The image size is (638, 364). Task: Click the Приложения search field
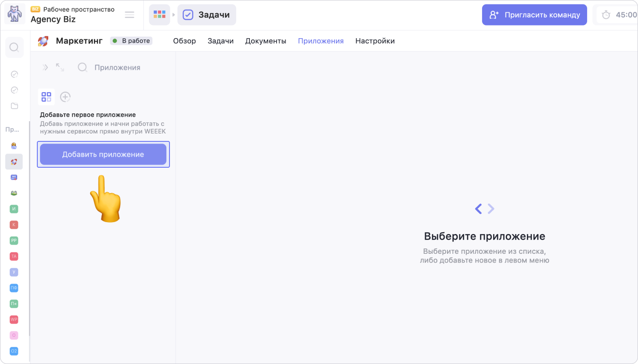click(x=117, y=68)
